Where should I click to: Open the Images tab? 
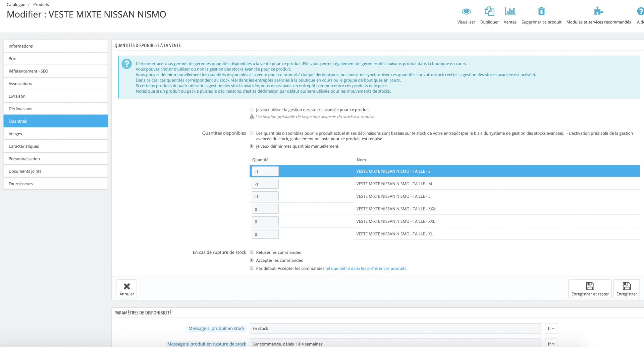[56, 134]
